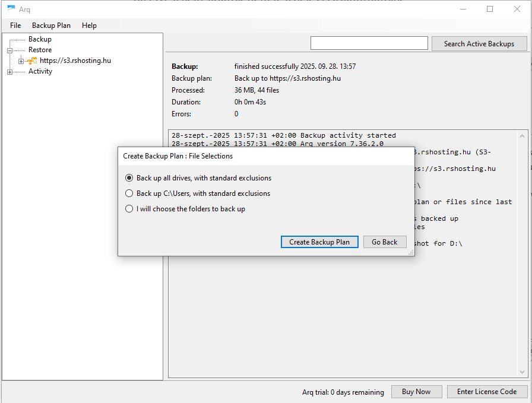532x403 pixels.
Task: Click the Arq app icon in title bar
Action: coord(11,9)
